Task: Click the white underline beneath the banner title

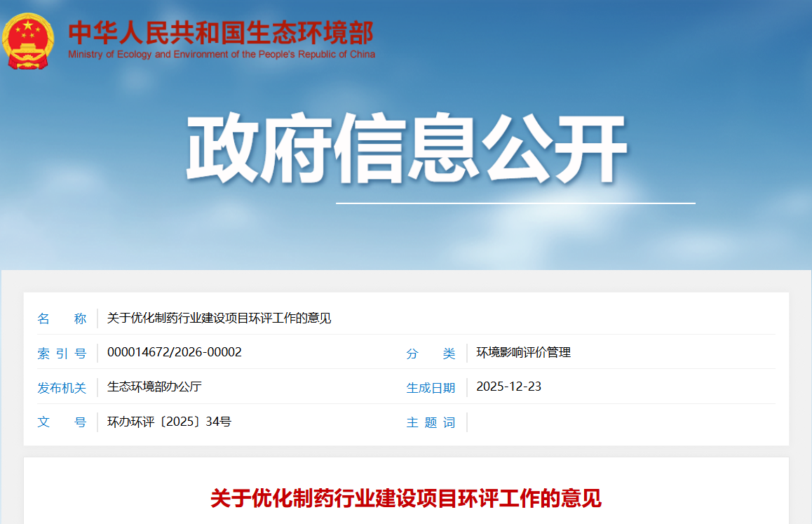Action: [515, 203]
